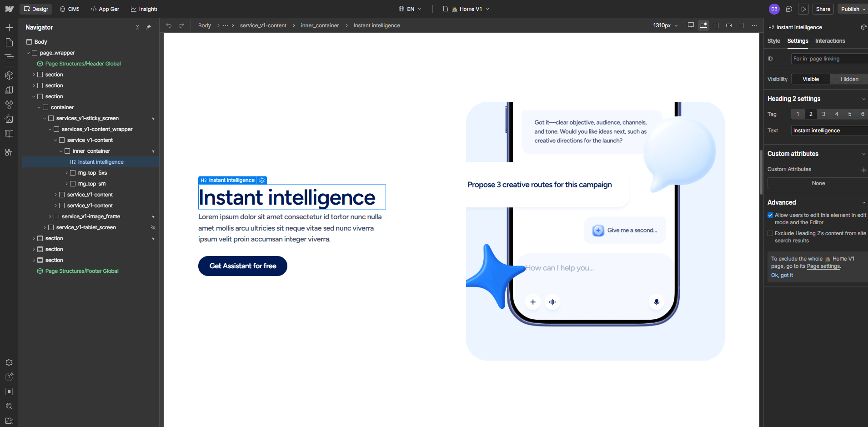Pin the Navigator panel
868x427 pixels.
tap(148, 27)
